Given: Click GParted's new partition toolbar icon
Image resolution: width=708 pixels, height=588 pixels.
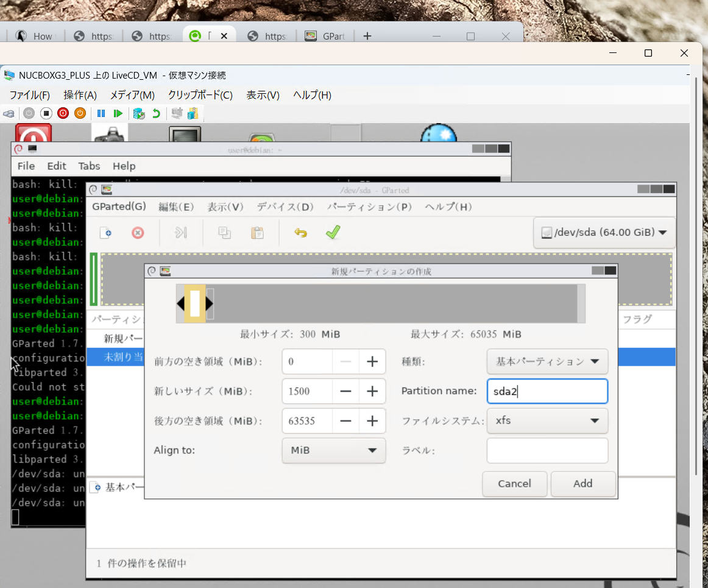Looking at the screenshot, I should pos(105,233).
